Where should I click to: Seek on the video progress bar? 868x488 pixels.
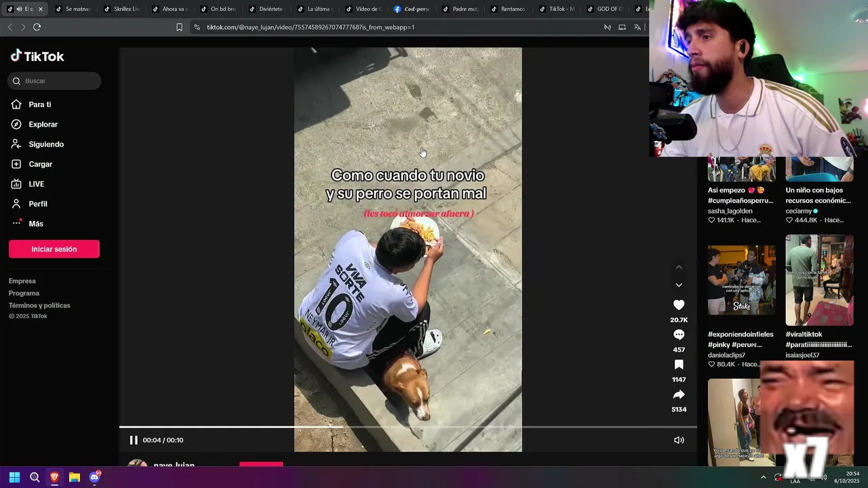(x=408, y=427)
